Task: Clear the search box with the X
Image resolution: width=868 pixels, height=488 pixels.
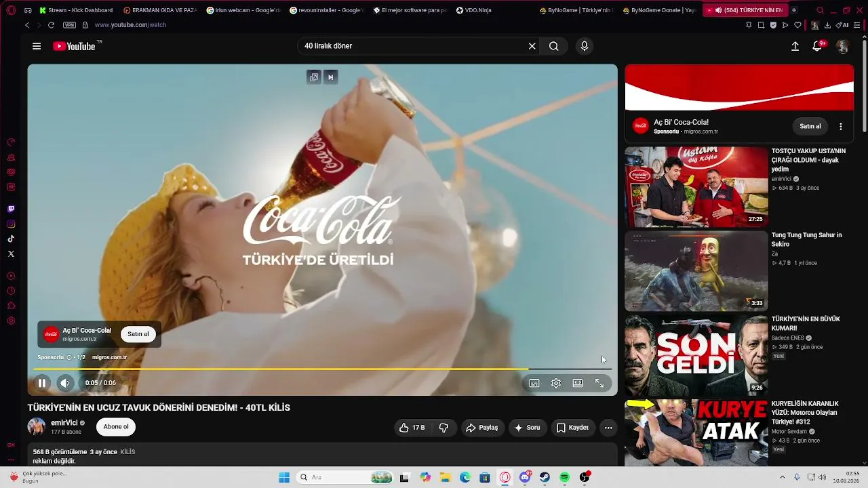Action: pyautogui.click(x=532, y=46)
